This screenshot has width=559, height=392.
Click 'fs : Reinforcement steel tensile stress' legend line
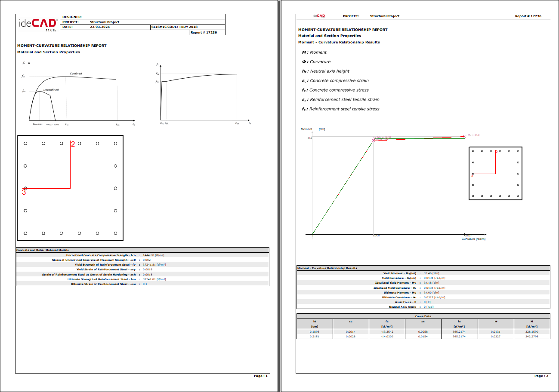(340, 109)
